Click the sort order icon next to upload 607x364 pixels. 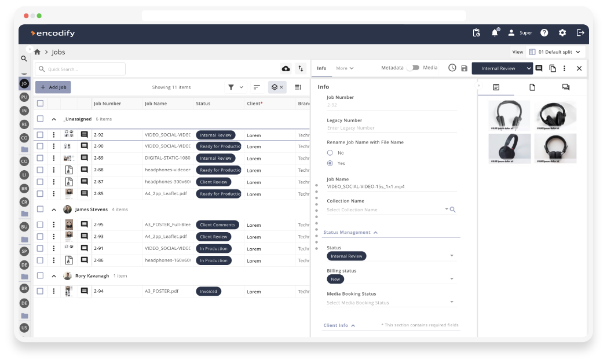(301, 68)
